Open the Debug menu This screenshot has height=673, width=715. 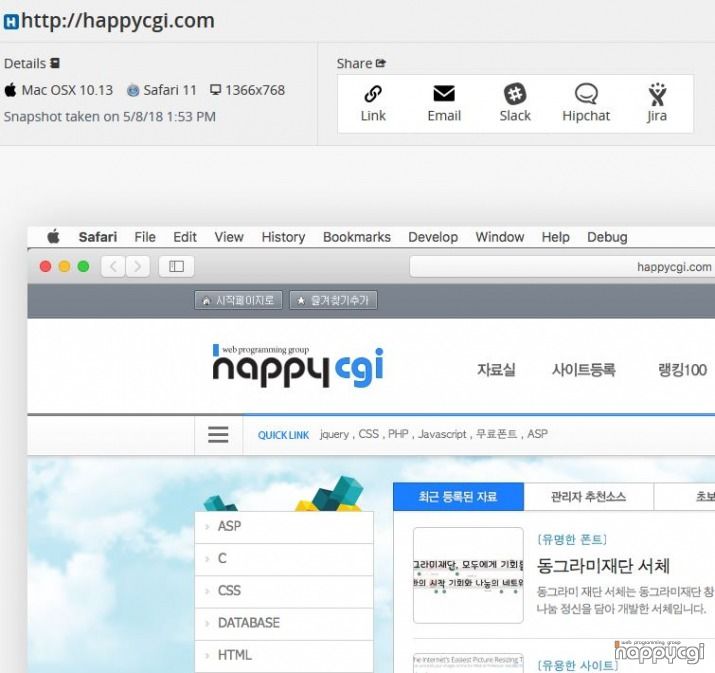click(607, 237)
